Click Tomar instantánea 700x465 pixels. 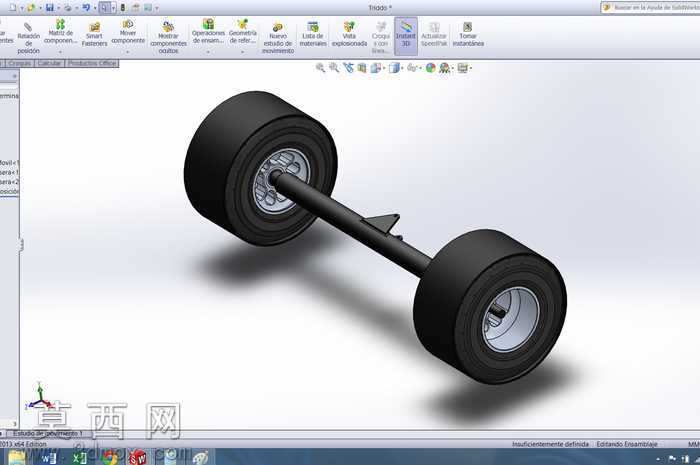pyautogui.click(x=468, y=34)
